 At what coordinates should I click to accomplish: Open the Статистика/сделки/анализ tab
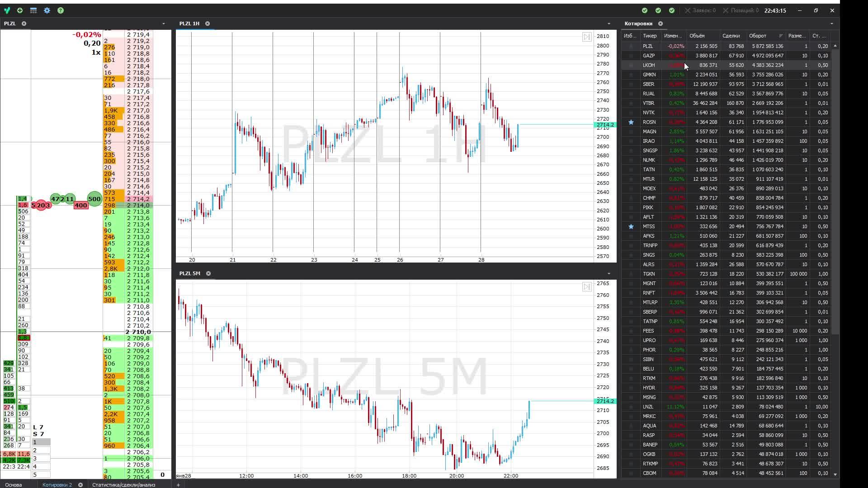(x=123, y=485)
